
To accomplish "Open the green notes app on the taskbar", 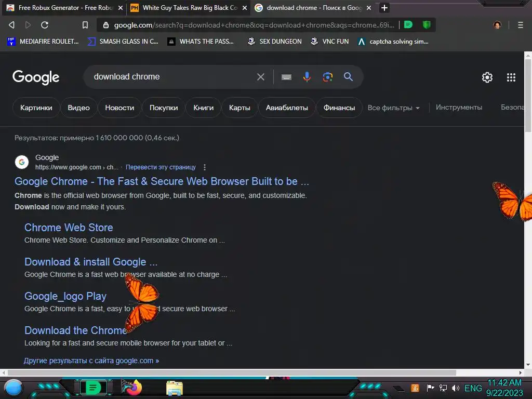I will pos(93,388).
